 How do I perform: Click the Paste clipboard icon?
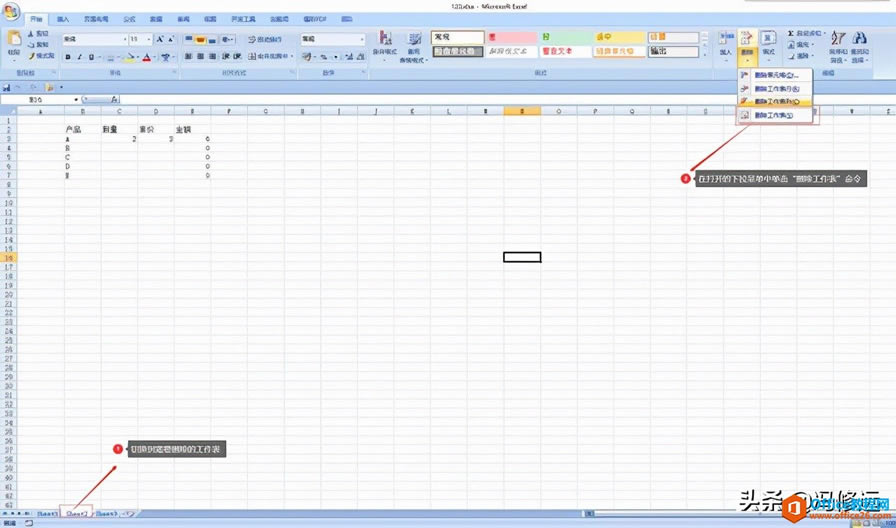pos(14,38)
